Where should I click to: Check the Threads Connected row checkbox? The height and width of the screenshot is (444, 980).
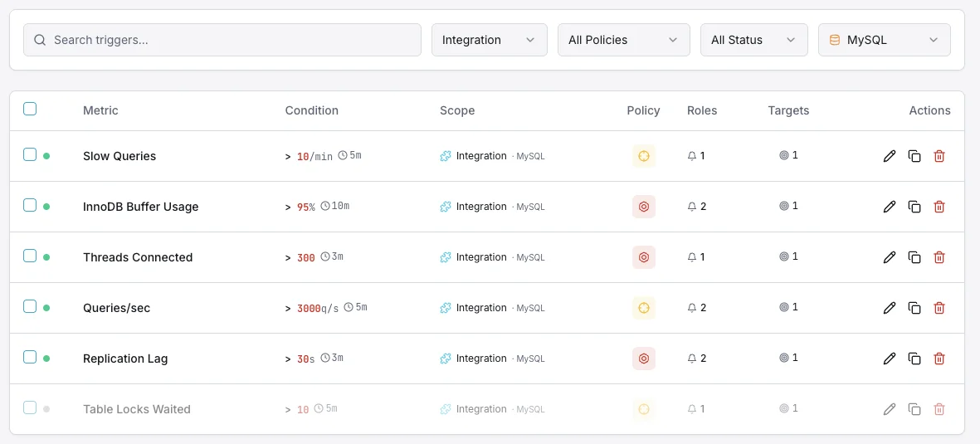point(30,256)
